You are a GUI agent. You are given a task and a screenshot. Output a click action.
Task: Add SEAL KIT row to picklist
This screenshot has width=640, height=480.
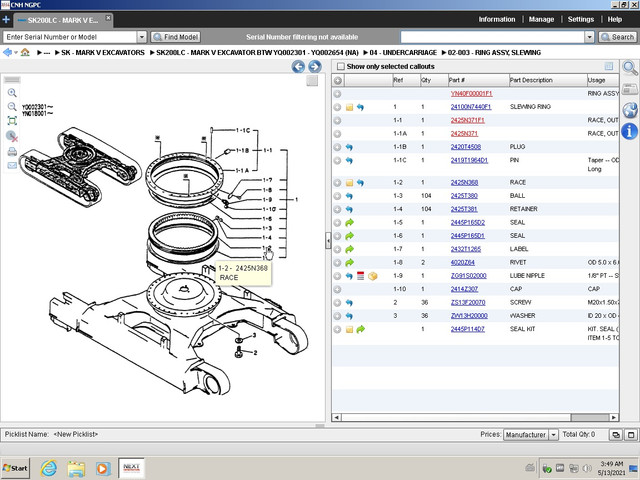coord(337,329)
